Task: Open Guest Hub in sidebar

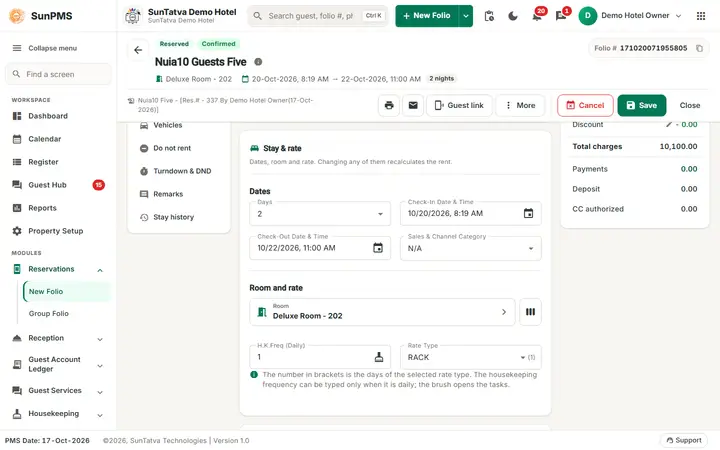Action: point(58,185)
